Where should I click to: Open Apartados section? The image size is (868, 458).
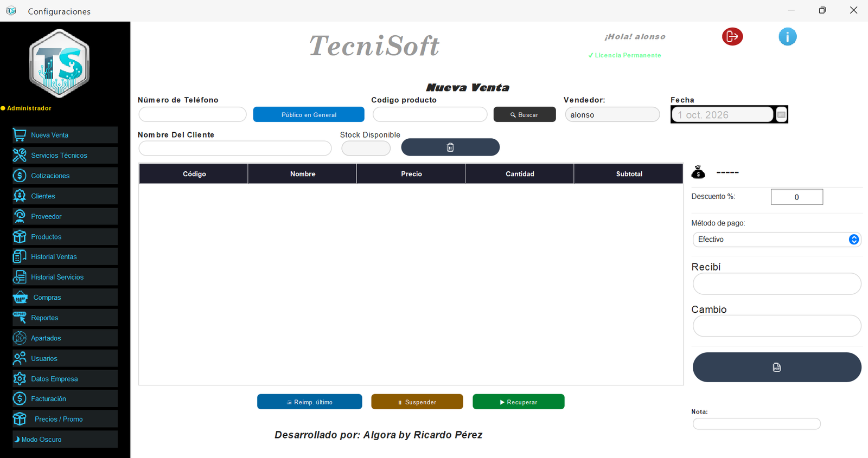point(65,338)
